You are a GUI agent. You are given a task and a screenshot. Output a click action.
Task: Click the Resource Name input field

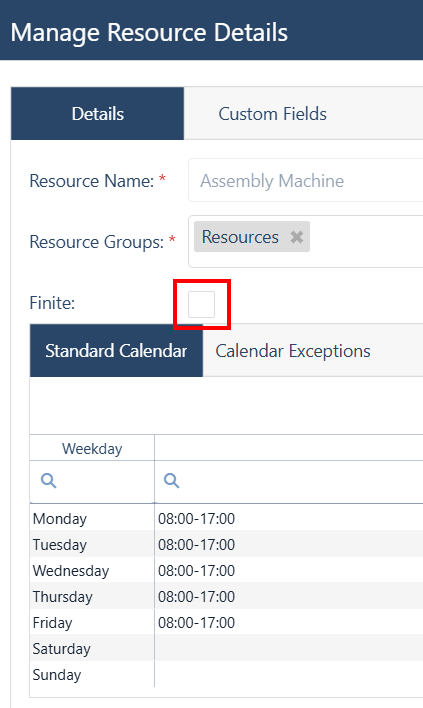[x=306, y=181]
